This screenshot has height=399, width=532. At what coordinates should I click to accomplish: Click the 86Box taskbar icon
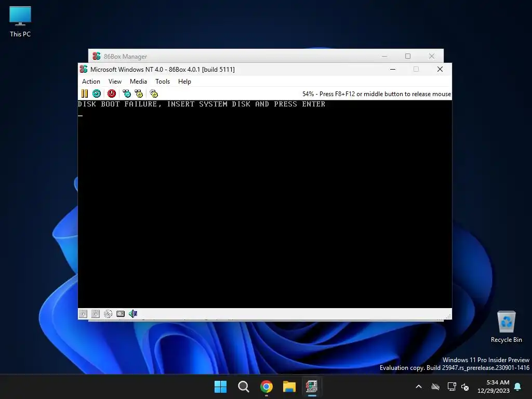point(312,387)
